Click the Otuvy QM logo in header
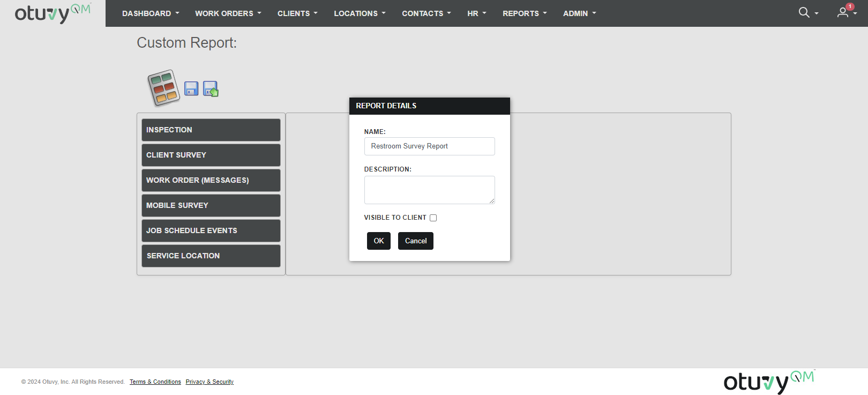Viewport: 868px width, 395px height. click(53, 13)
